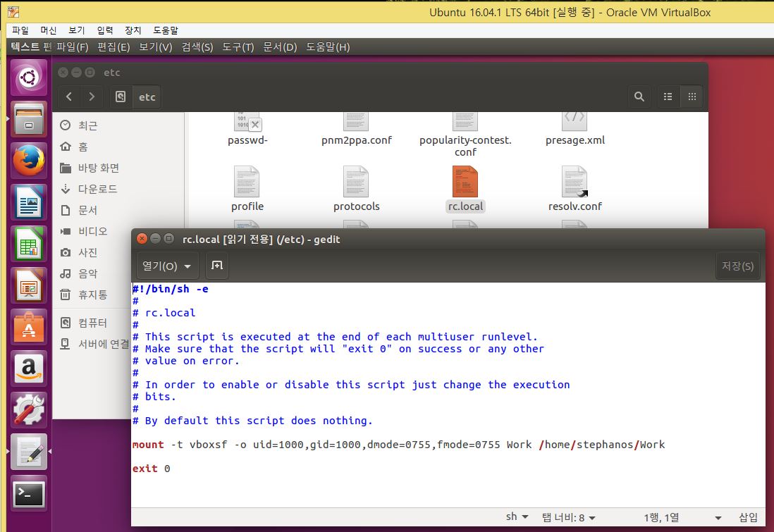This screenshot has height=532, width=774.
Task: Launch LibreOffice Writer from the dock
Action: [x=29, y=203]
